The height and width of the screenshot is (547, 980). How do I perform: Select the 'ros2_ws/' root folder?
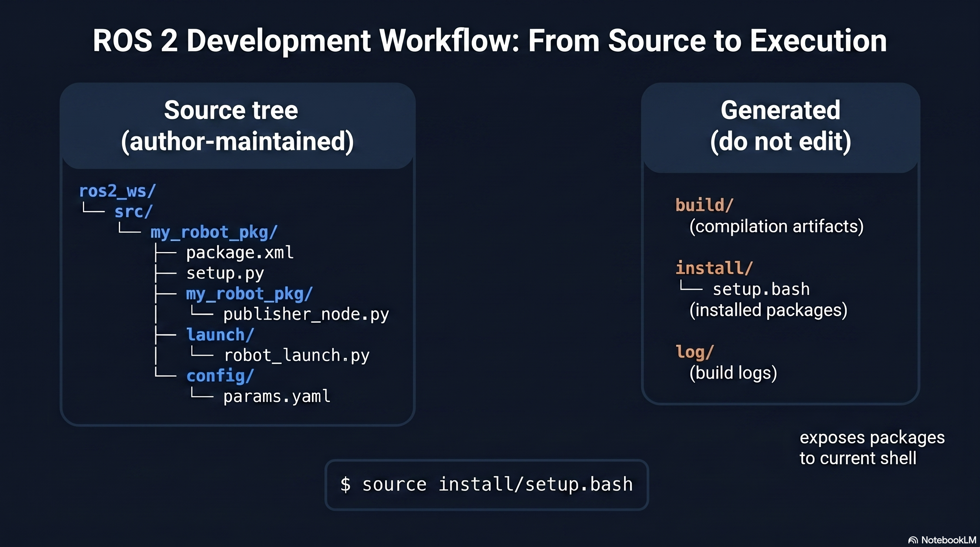click(117, 191)
